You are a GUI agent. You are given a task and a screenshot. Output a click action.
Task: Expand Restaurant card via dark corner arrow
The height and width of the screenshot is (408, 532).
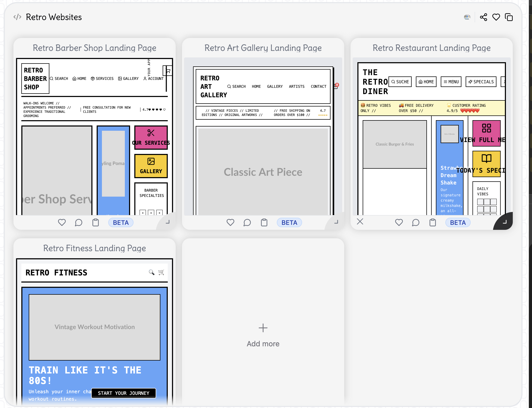click(504, 222)
